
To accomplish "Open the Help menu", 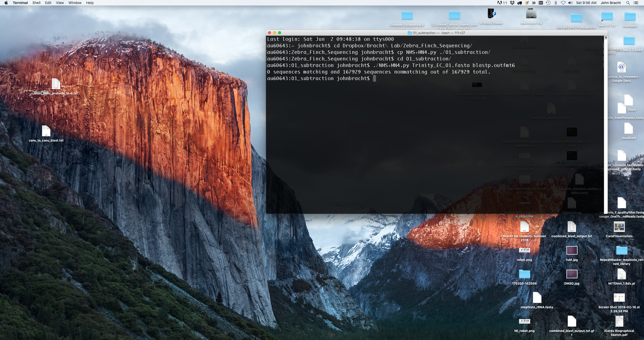I will (x=90, y=3).
